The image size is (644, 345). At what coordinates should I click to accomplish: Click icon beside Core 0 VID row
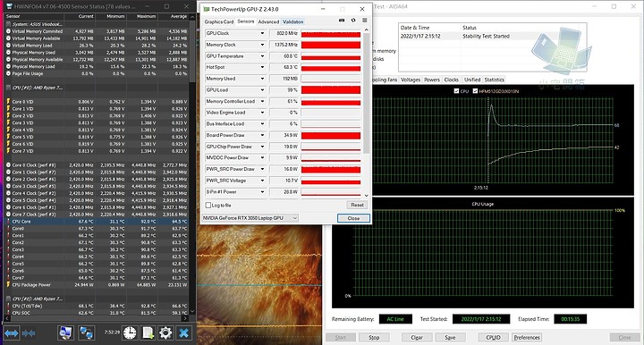[x=8, y=101]
